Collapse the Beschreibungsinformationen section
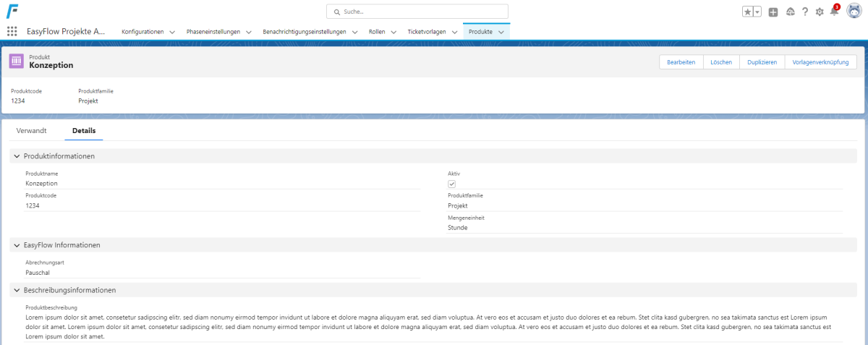The height and width of the screenshot is (345, 868). pyautogui.click(x=17, y=290)
